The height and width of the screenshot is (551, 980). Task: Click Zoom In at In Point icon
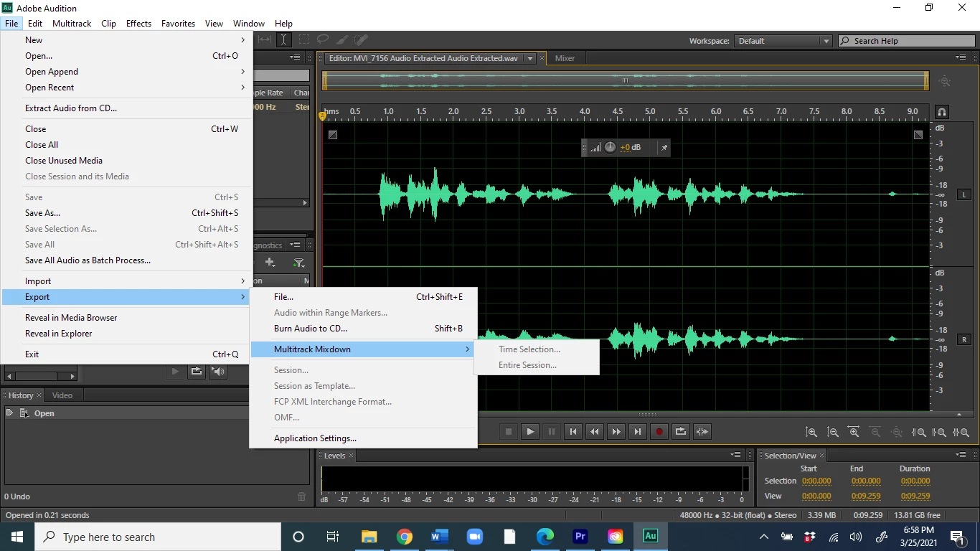pos(919,432)
